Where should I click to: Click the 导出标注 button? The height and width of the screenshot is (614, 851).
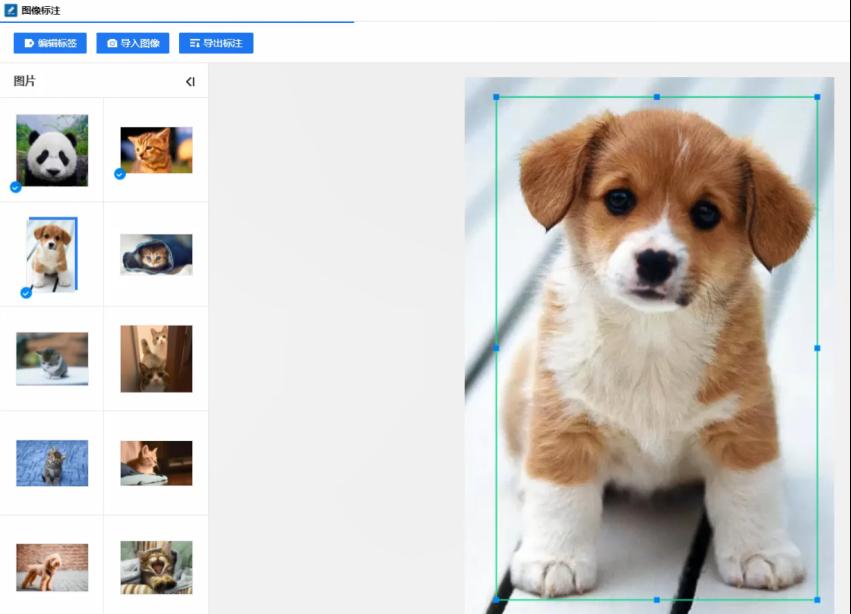coord(216,43)
